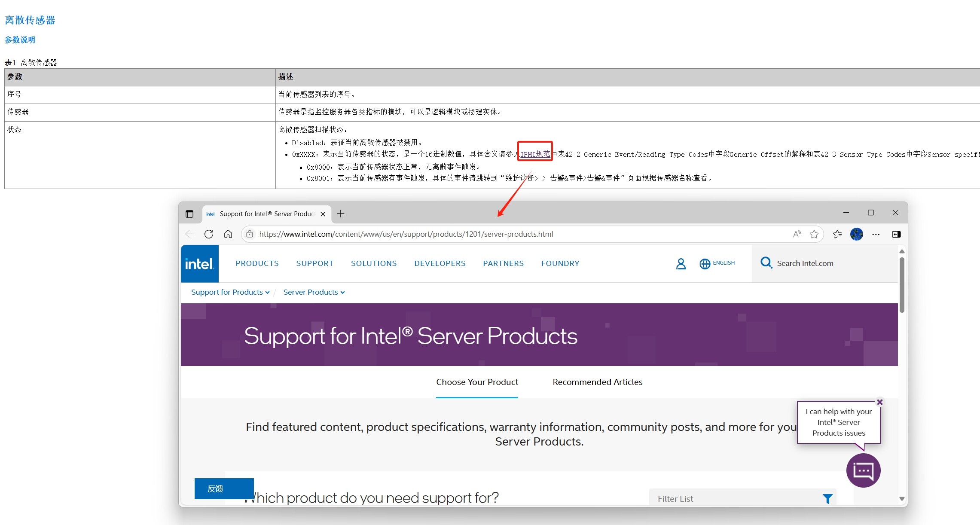Click the page vertical scrollbar thumb

(902, 286)
